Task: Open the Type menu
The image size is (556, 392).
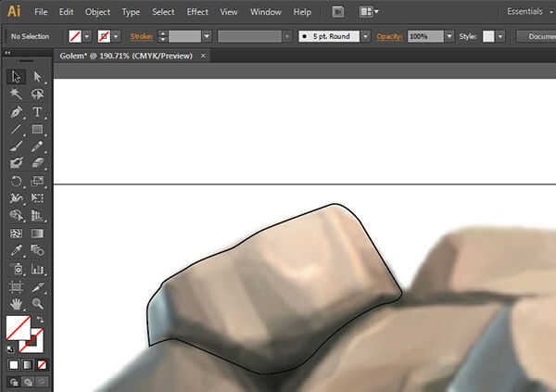Action: point(131,12)
